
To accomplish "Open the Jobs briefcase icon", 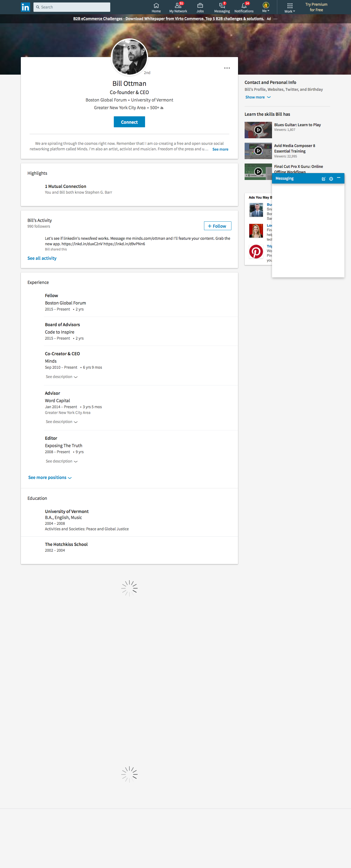I will [200, 6].
